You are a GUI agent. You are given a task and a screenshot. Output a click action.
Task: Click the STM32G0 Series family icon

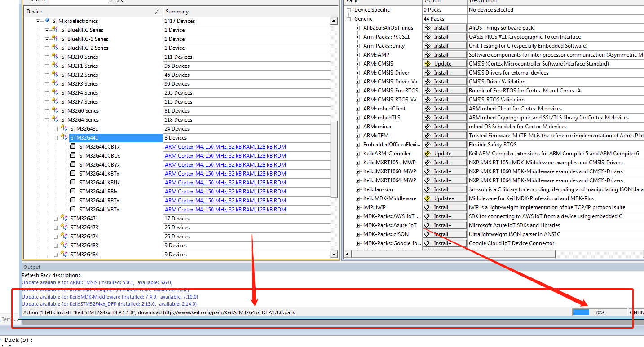click(x=55, y=110)
